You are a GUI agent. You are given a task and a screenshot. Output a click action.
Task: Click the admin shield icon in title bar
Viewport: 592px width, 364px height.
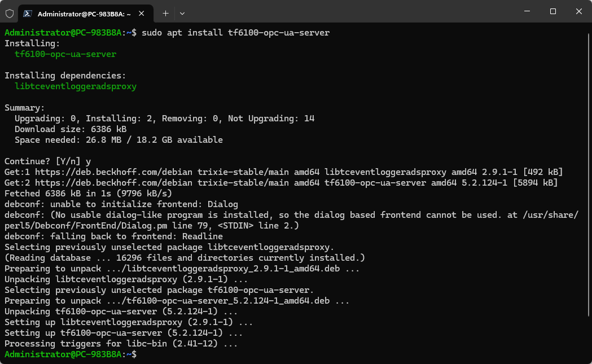click(10, 13)
